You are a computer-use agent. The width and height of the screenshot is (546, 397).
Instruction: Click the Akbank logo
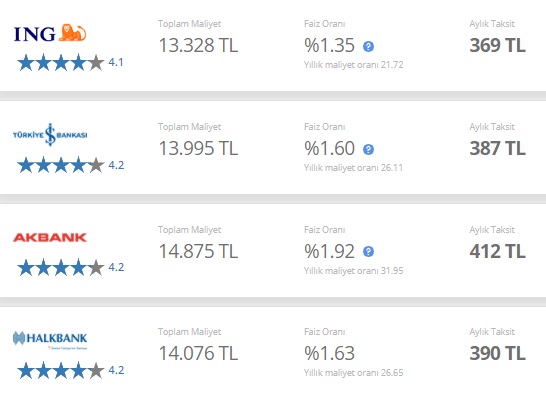pos(50,238)
